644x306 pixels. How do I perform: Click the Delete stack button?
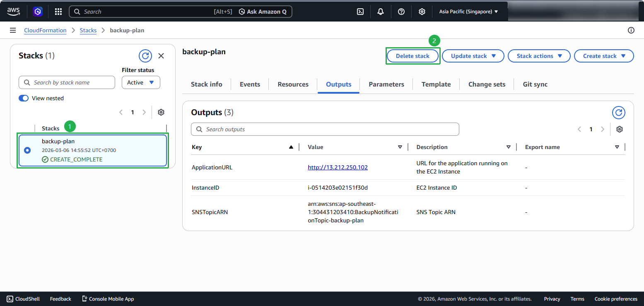412,56
